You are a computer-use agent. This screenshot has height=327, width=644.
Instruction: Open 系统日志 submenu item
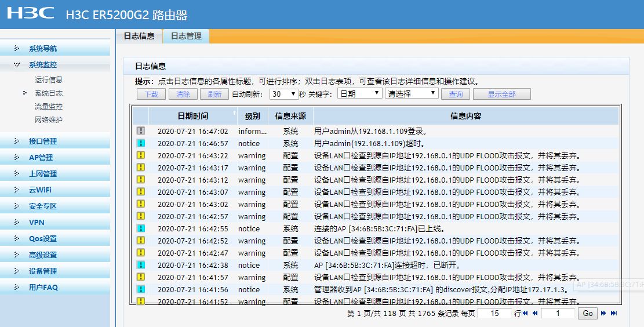49,93
